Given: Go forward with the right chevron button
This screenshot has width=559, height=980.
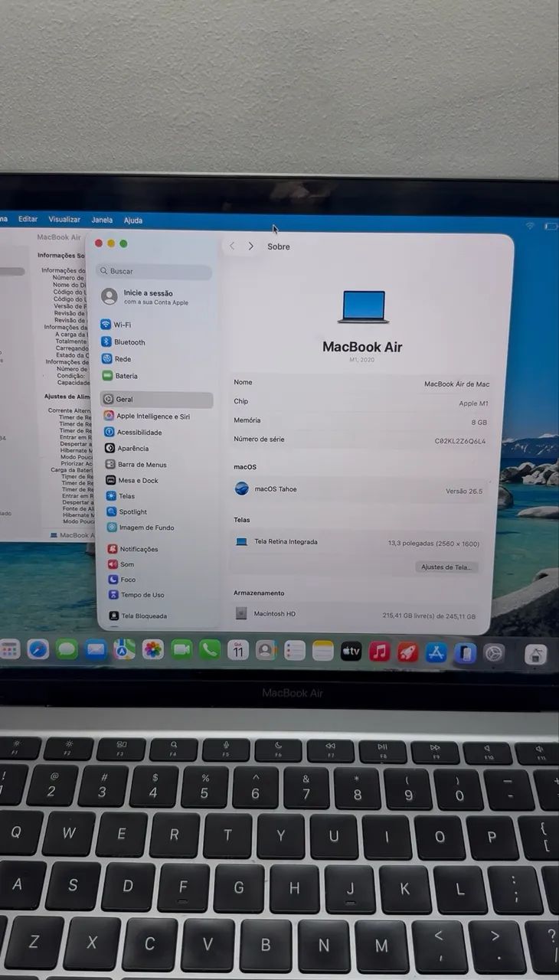Looking at the screenshot, I should coord(250,247).
